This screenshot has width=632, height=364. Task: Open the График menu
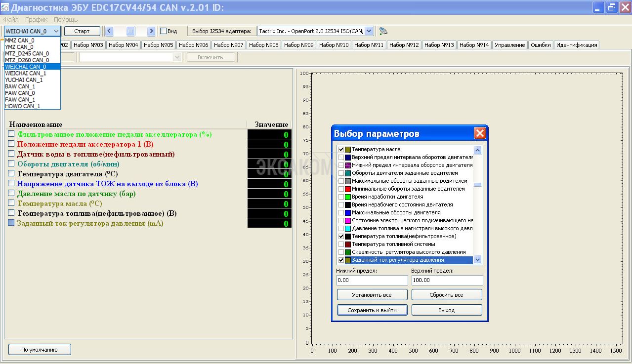point(36,20)
